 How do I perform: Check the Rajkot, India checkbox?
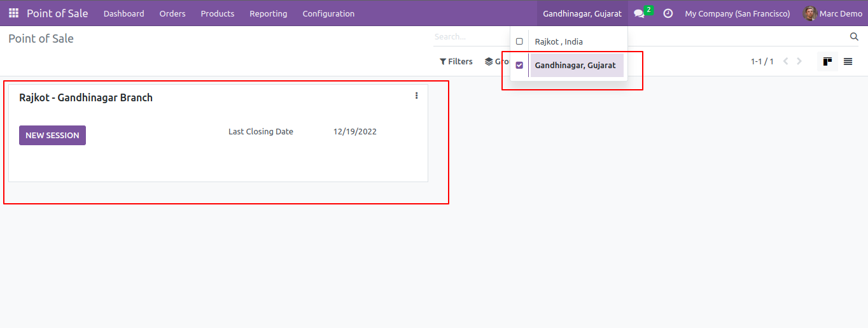point(519,41)
